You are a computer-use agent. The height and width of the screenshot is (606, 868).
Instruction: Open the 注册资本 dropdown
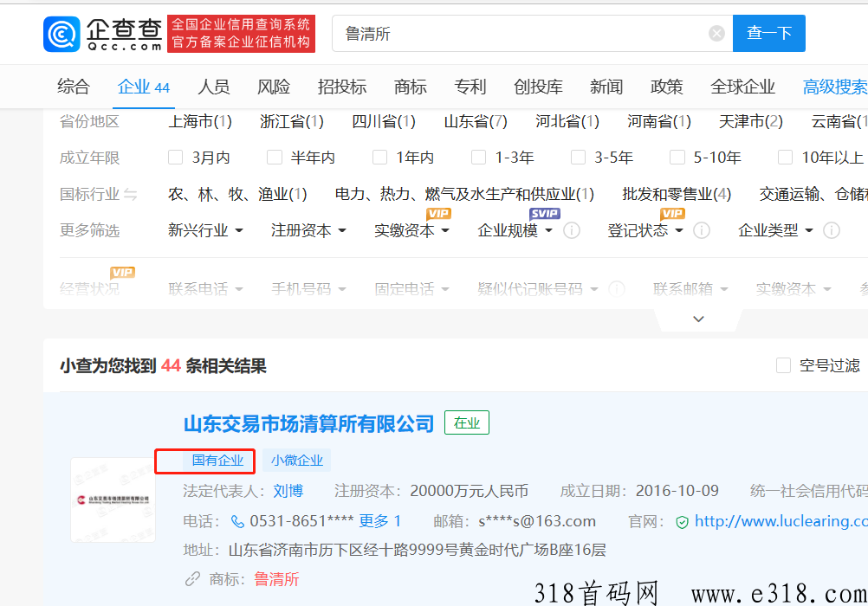308,230
